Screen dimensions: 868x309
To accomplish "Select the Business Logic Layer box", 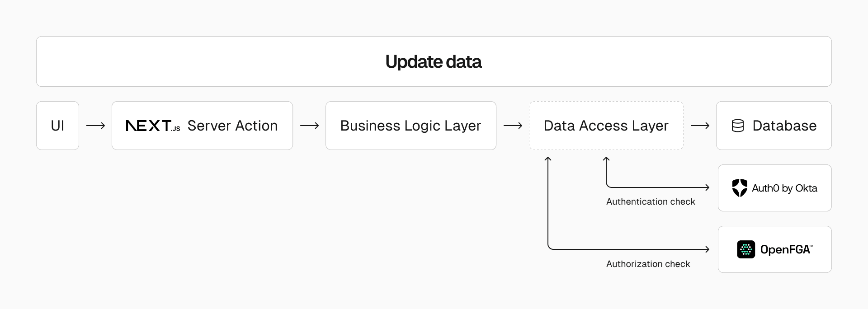I will point(410,126).
